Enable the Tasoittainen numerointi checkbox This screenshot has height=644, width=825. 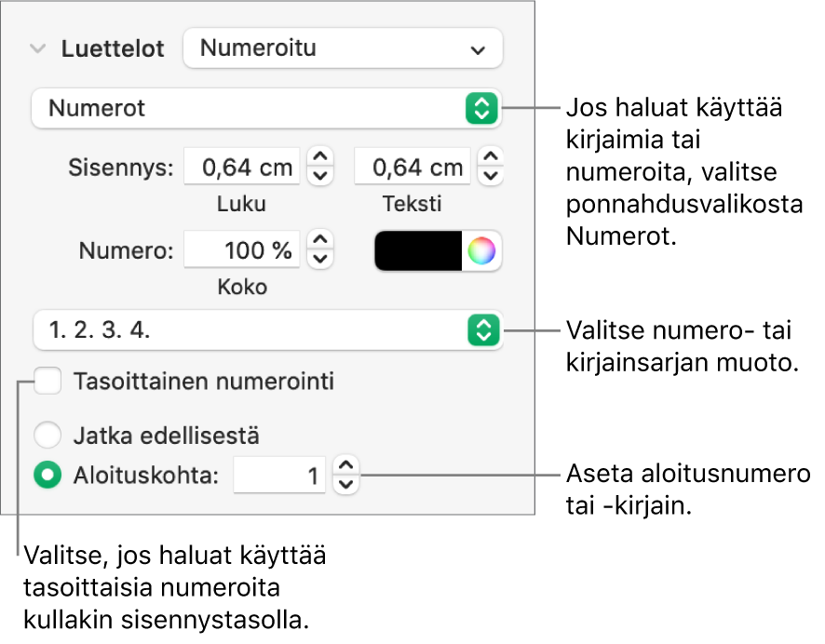[49, 381]
